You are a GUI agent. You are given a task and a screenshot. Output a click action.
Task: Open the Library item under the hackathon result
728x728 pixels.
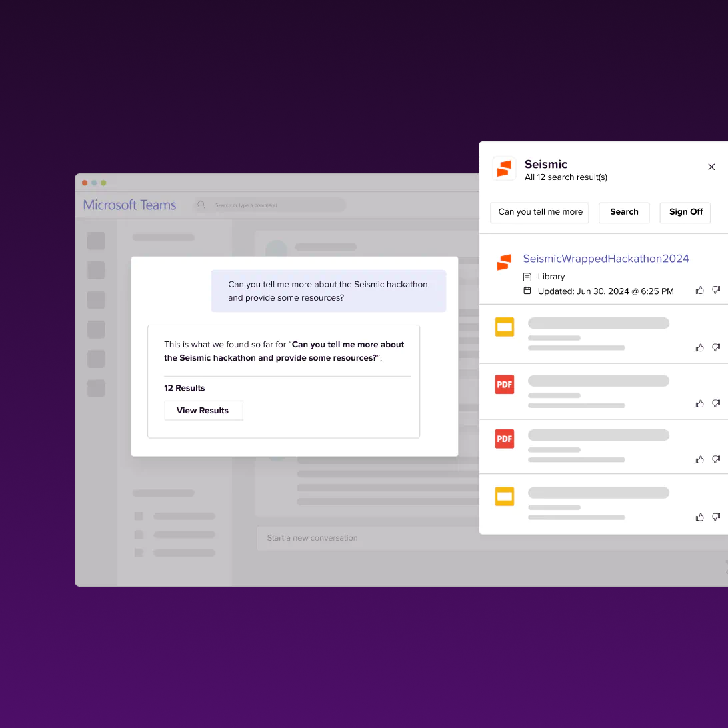[551, 276]
